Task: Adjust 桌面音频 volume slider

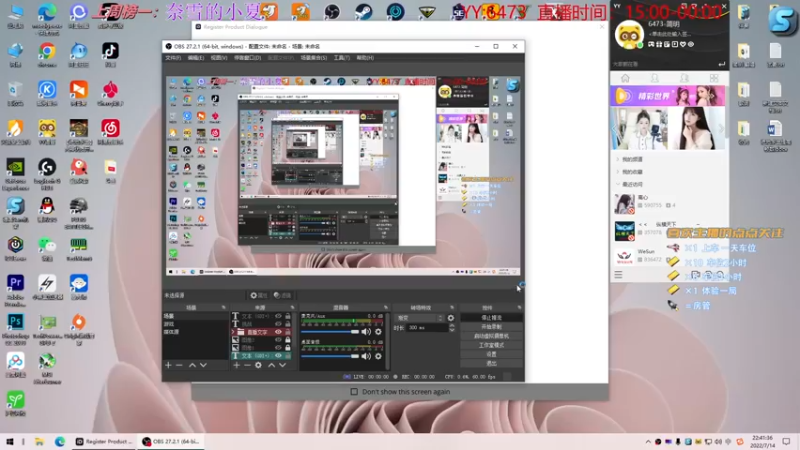Action: coord(330,356)
